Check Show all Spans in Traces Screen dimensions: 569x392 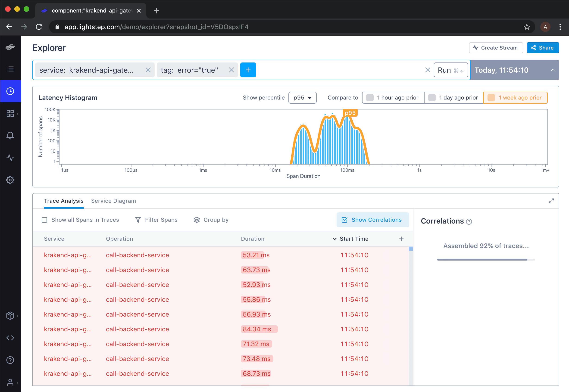point(44,220)
